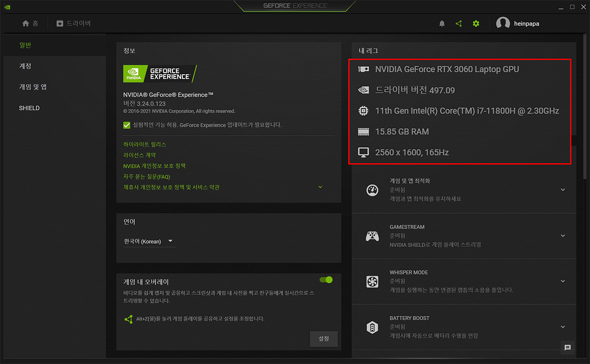Click the heinpapa user avatar
590x364 pixels.
click(x=503, y=23)
